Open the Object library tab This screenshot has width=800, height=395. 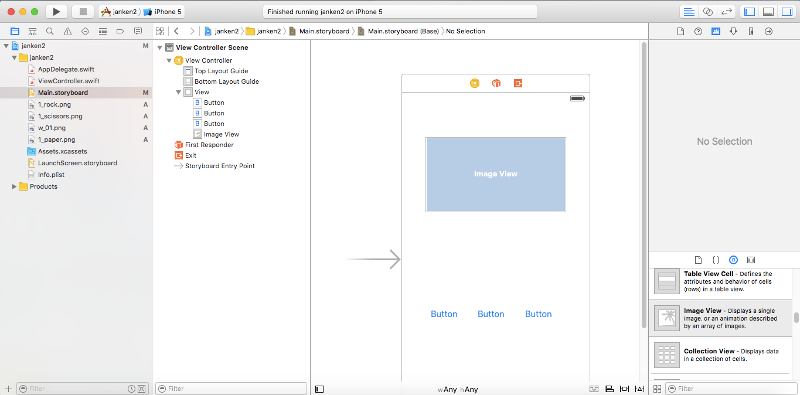(733, 259)
